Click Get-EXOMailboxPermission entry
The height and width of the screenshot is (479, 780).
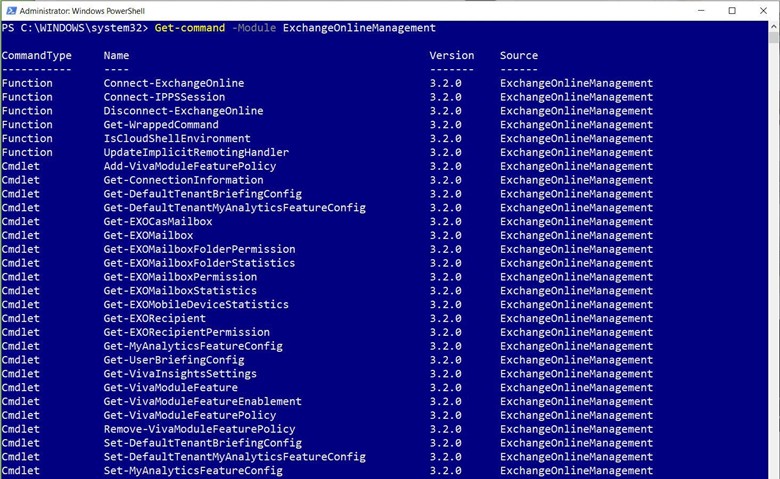[180, 277]
